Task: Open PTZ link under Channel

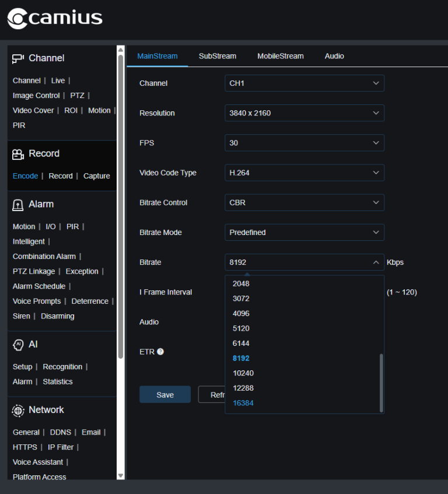Action: point(77,96)
